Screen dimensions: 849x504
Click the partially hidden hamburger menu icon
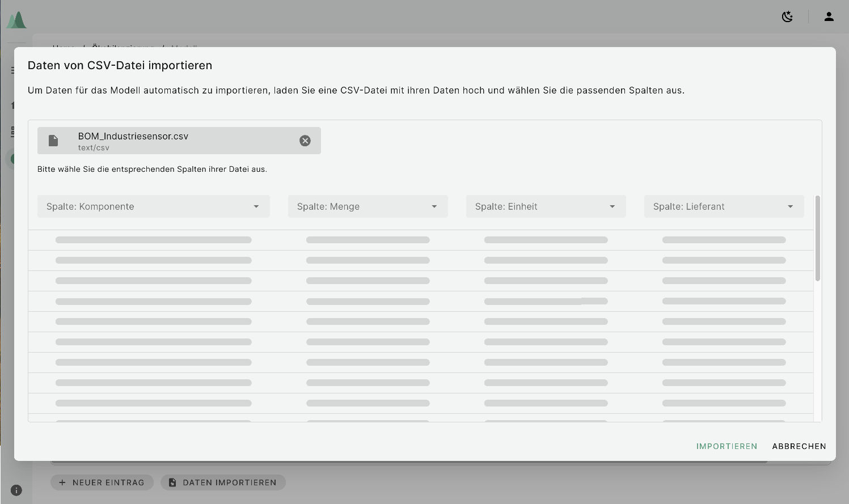tap(12, 70)
